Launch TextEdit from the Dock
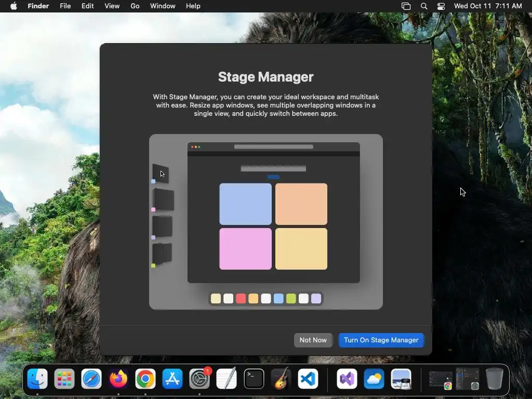The height and width of the screenshot is (399, 532). coord(227,379)
